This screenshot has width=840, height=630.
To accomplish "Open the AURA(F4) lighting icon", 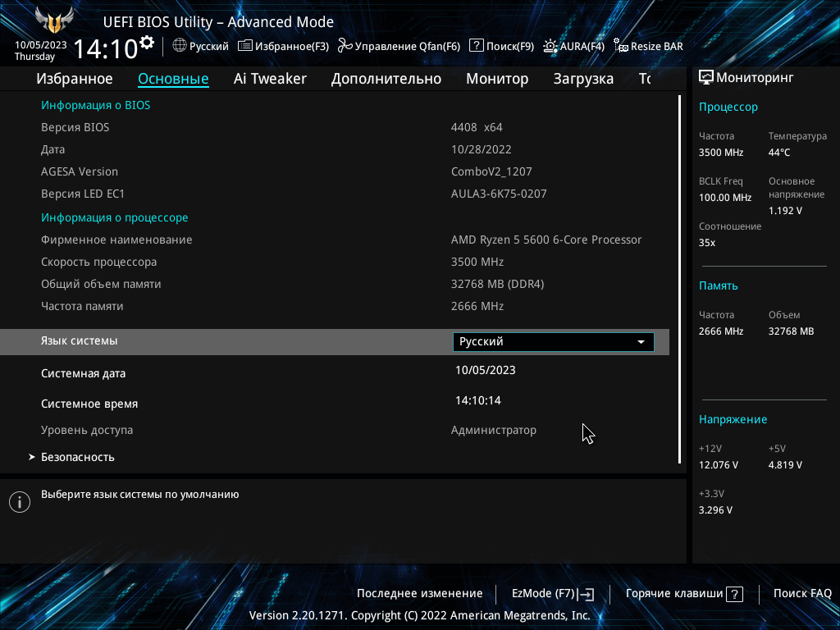I will tap(550, 46).
